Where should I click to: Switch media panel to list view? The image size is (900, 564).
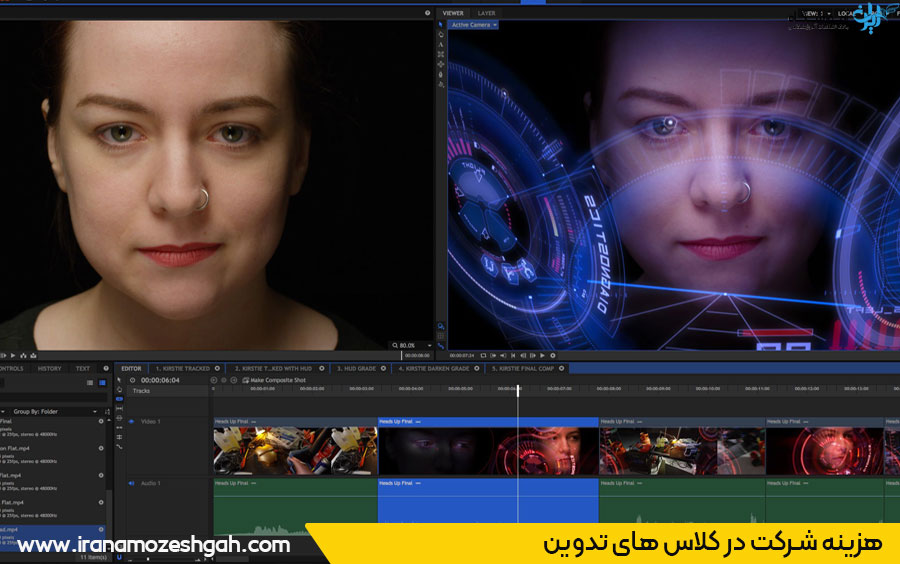pyautogui.click(x=90, y=383)
